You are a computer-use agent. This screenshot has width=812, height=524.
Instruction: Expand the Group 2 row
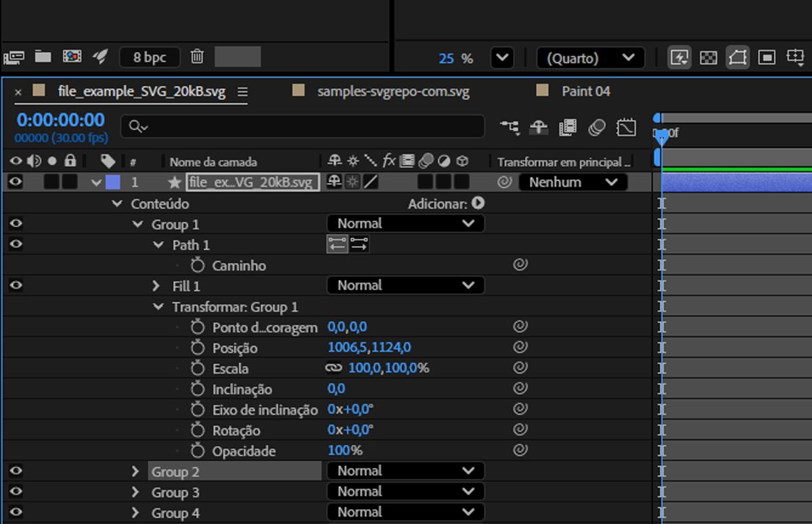pos(136,472)
